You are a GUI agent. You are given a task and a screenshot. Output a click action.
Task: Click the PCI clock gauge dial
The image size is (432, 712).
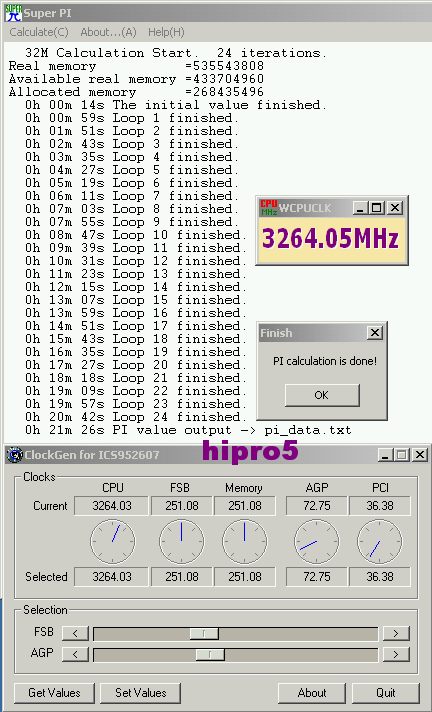coord(380,542)
